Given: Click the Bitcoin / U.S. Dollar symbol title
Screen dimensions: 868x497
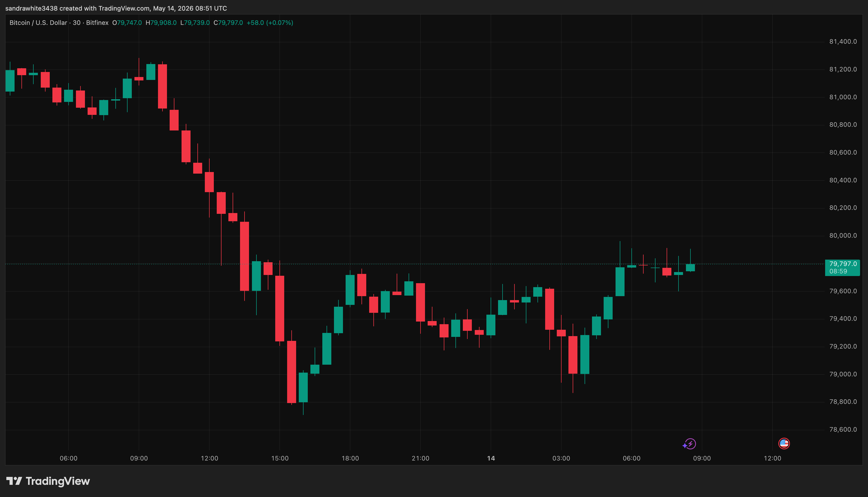Looking at the screenshot, I should coord(38,23).
